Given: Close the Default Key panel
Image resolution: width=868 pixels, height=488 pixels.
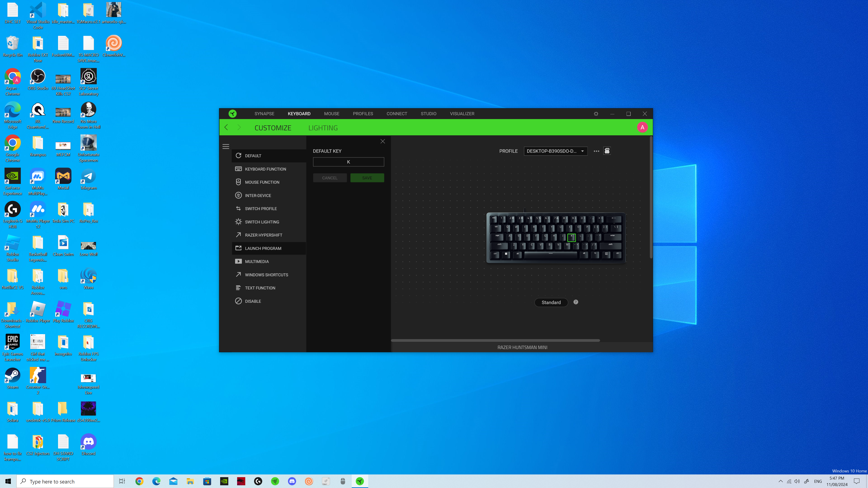Looking at the screenshot, I should point(382,141).
